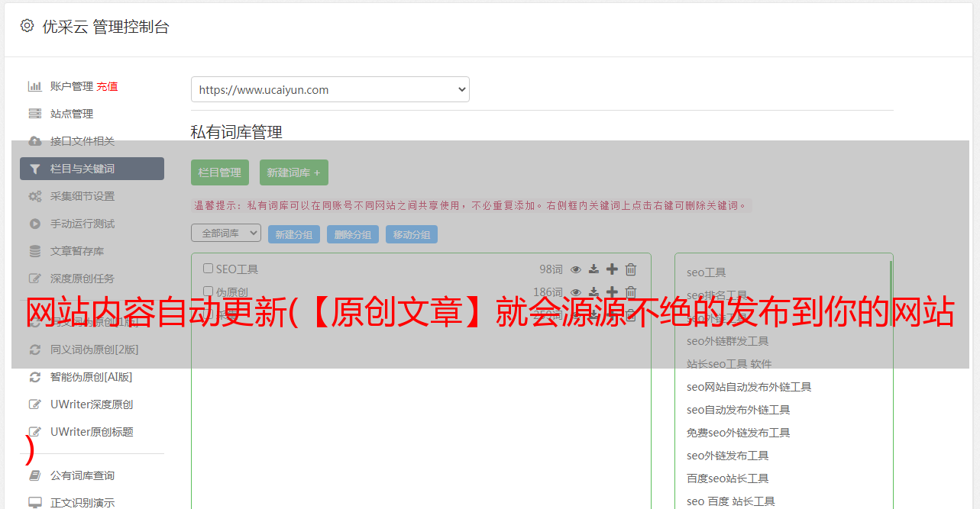Click the filter icon of 栏目与关键词

coord(34,169)
